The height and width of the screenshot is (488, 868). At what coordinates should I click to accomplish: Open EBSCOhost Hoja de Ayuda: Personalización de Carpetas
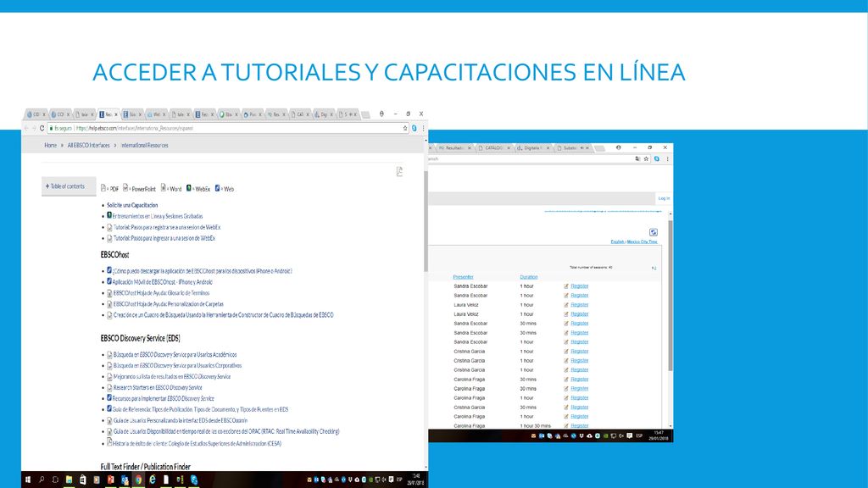(x=169, y=304)
